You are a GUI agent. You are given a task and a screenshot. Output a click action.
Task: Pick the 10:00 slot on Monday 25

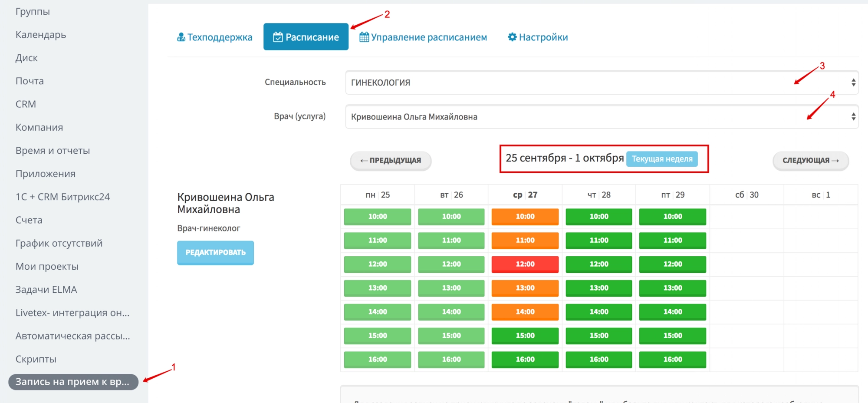(x=377, y=216)
